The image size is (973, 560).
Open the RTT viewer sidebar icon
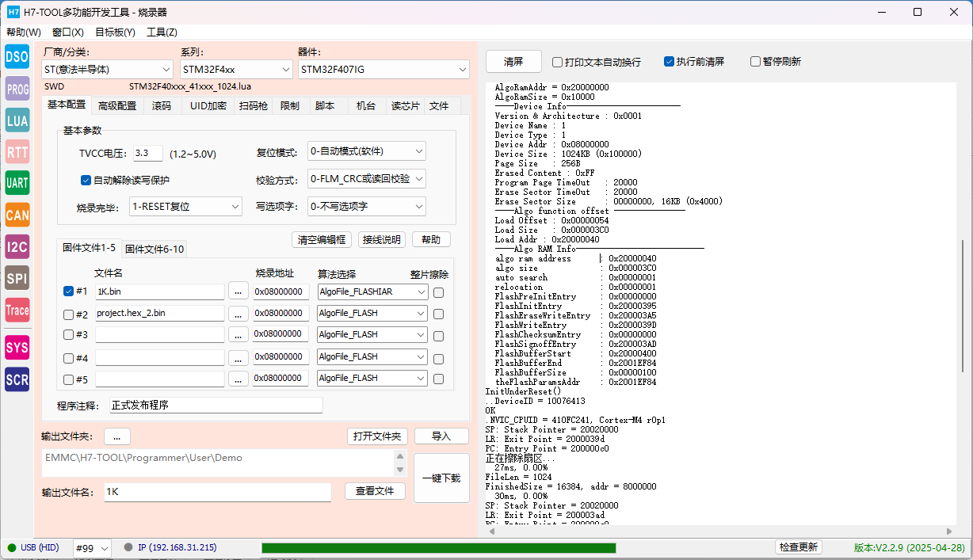tap(17, 152)
